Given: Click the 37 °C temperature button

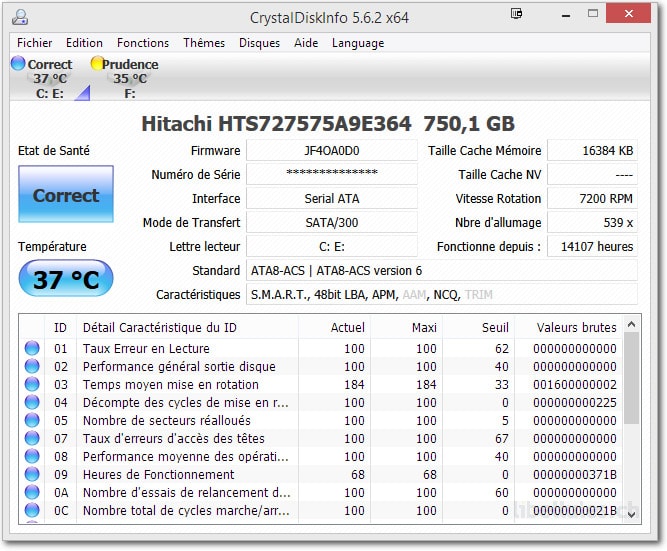Looking at the screenshot, I should click(66, 278).
